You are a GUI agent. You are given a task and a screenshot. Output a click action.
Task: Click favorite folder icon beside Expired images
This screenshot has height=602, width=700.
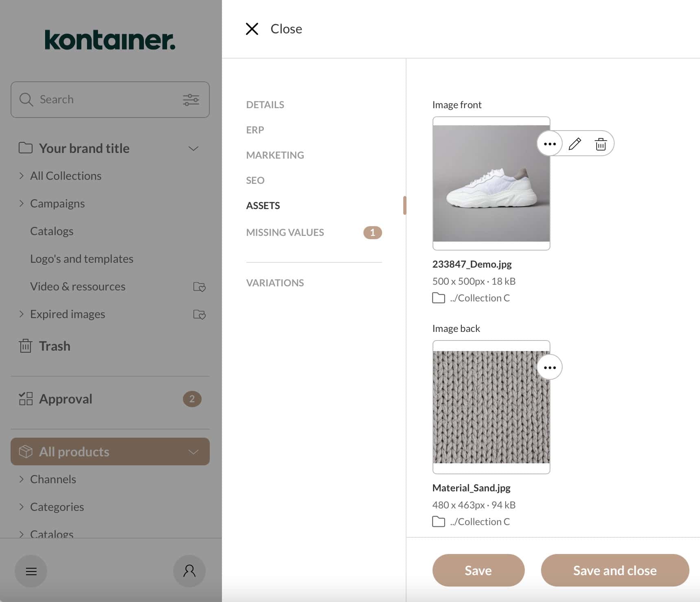point(199,314)
